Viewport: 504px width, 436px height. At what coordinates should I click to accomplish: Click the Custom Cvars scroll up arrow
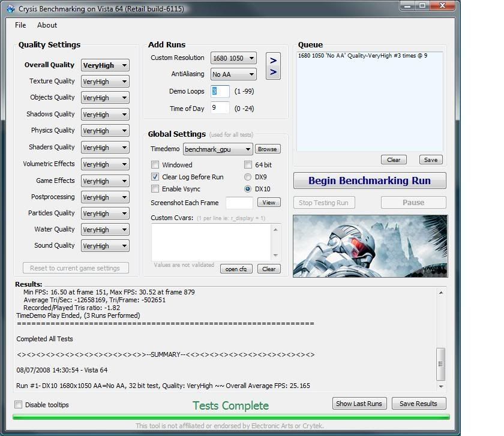coord(275,230)
